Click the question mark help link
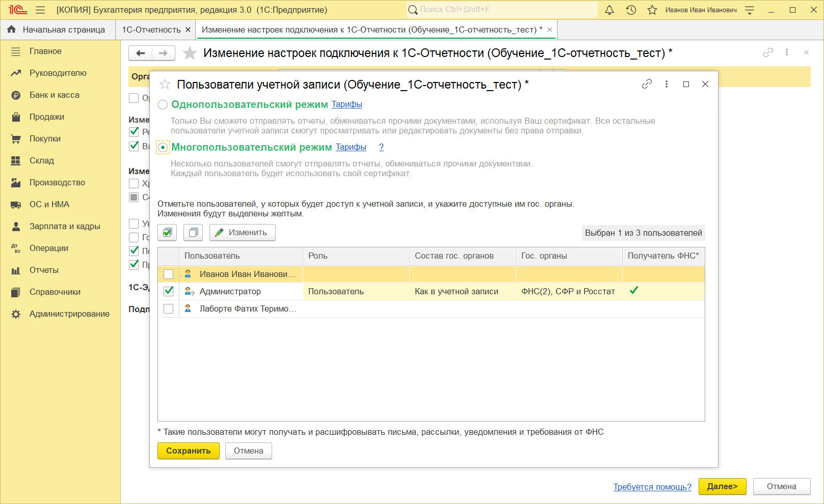The image size is (824, 504). pos(381,147)
